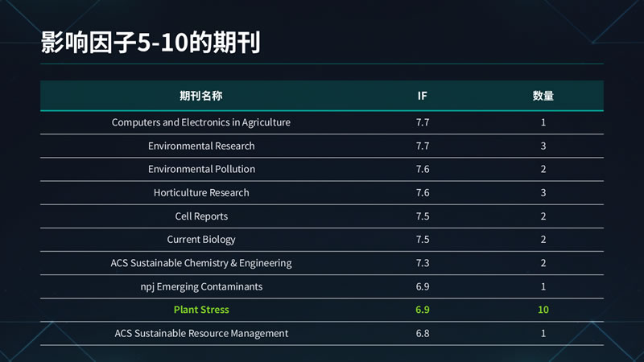Viewport: 644px width, 362px height.
Task: Click the IF value for Cell Reports
Action: coord(423,216)
